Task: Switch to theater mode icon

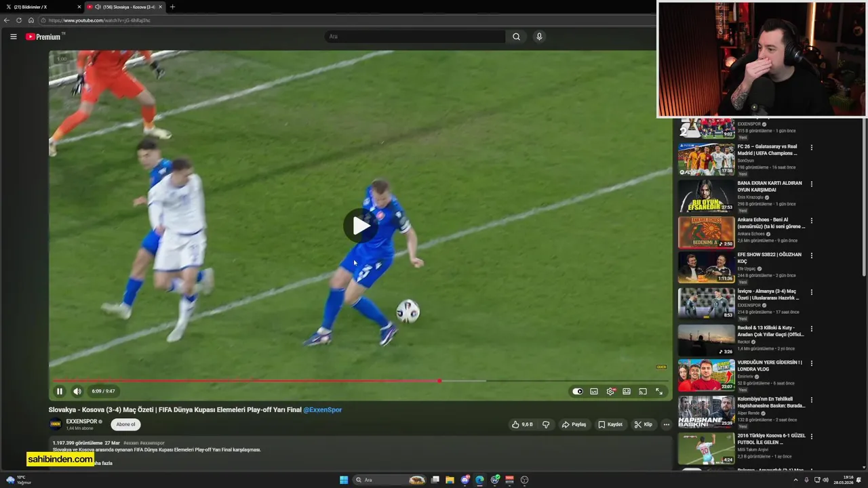Action: 627,391
